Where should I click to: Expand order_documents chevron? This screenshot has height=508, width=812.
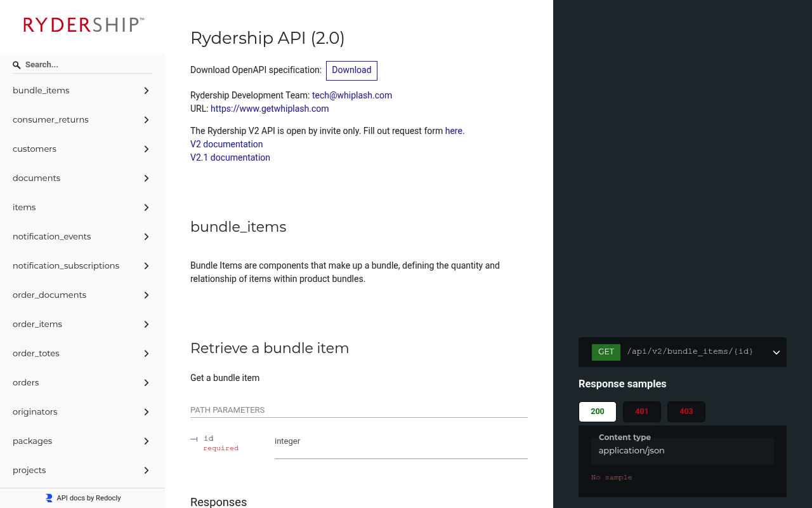147,295
